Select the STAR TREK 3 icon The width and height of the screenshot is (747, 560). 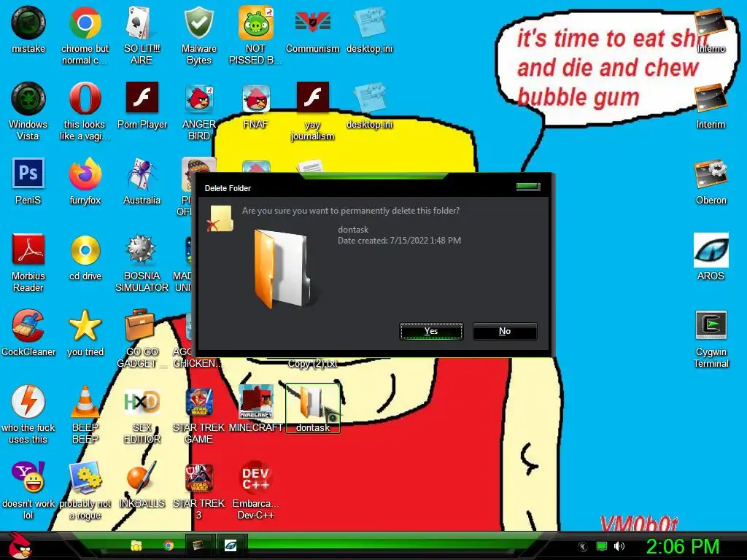[198, 491]
